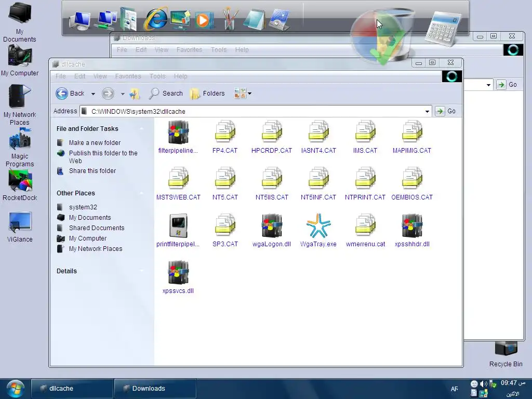Click Publish this folder to the Web
The width and height of the screenshot is (532, 399).
point(103,157)
